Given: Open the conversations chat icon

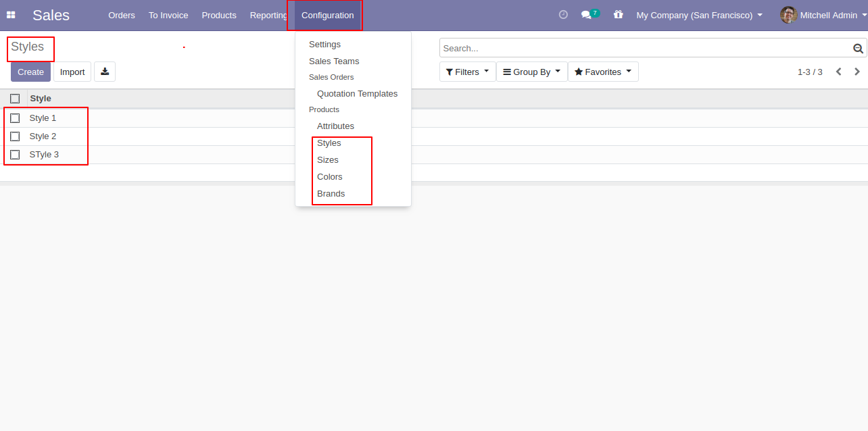Looking at the screenshot, I should (586, 15).
